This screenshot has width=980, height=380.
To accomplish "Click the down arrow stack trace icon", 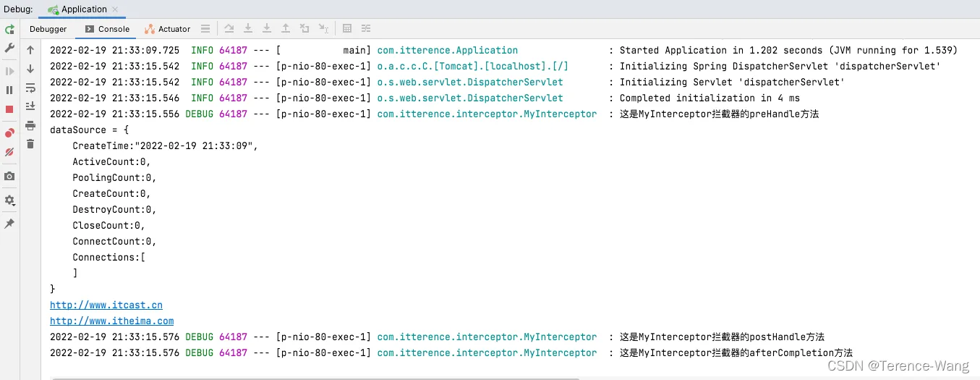I will (30, 69).
